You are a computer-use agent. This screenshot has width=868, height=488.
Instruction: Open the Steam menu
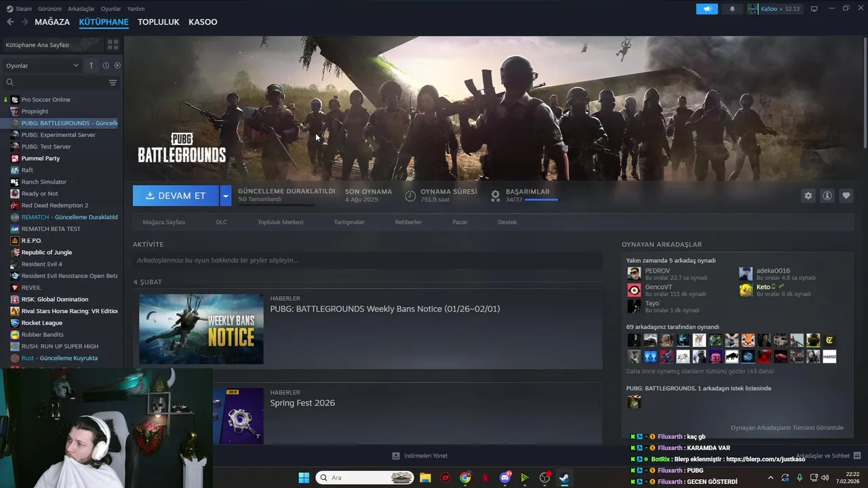click(20, 9)
